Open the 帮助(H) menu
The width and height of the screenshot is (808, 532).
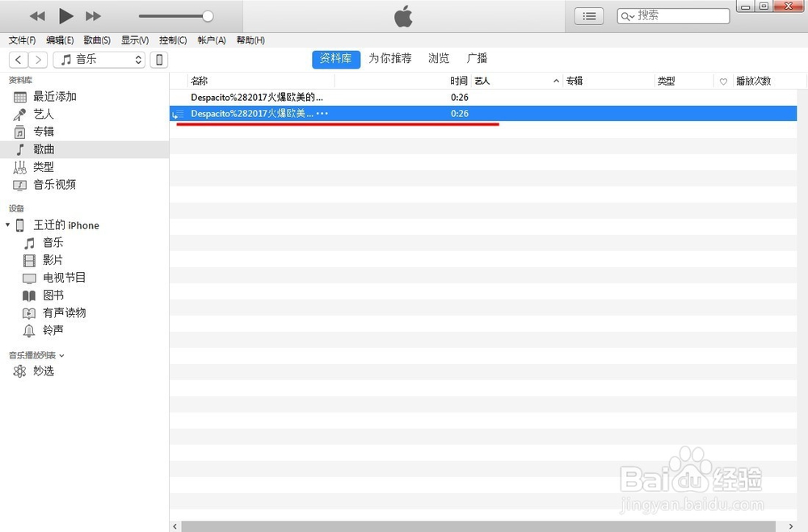pyautogui.click(x=250, y=40)
